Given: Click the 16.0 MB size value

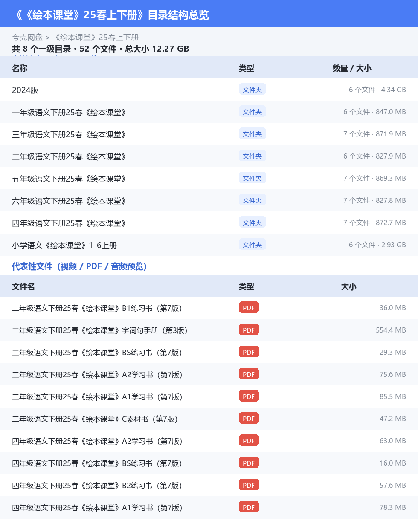Looking at the screenshot, I should [392, 463].
